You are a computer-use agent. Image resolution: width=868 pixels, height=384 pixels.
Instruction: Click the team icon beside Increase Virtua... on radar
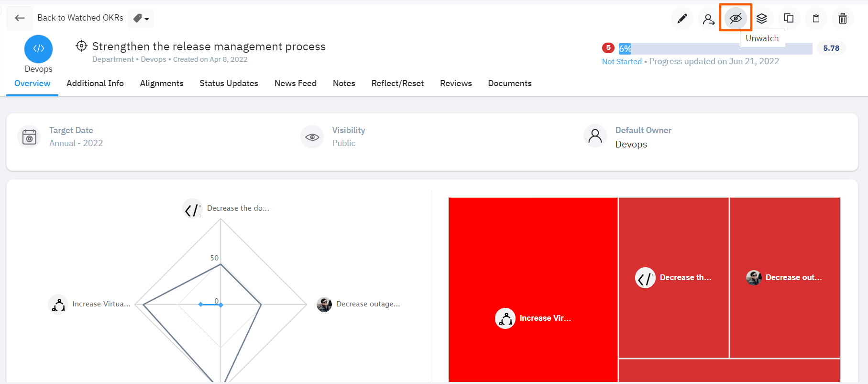tap(58, 304)
